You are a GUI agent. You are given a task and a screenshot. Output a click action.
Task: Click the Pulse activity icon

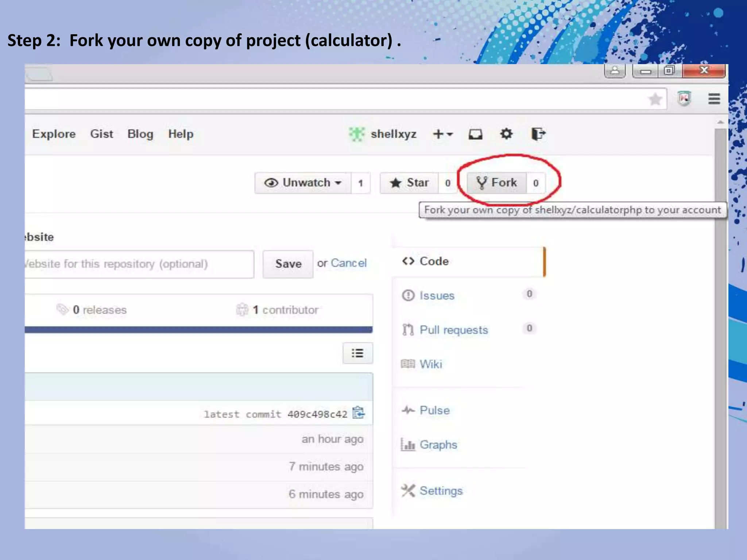tap(408, 410)
